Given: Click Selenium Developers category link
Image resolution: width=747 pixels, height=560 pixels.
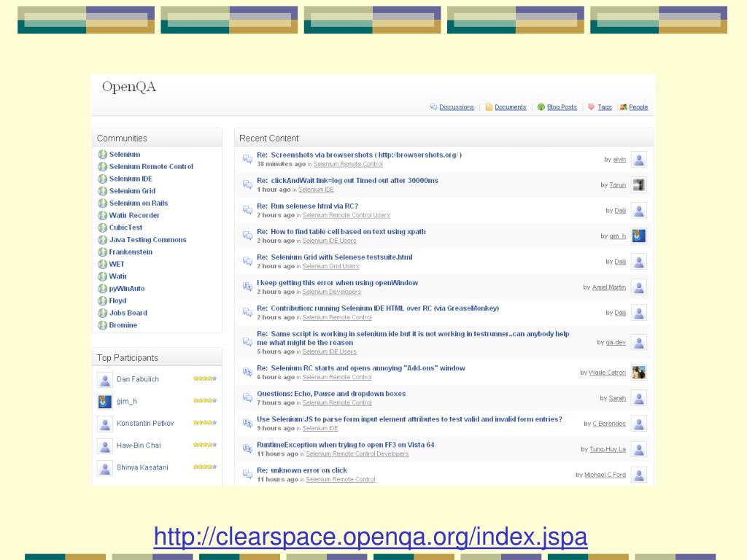Looking at the screenshot, I should (x=332, y=292).
